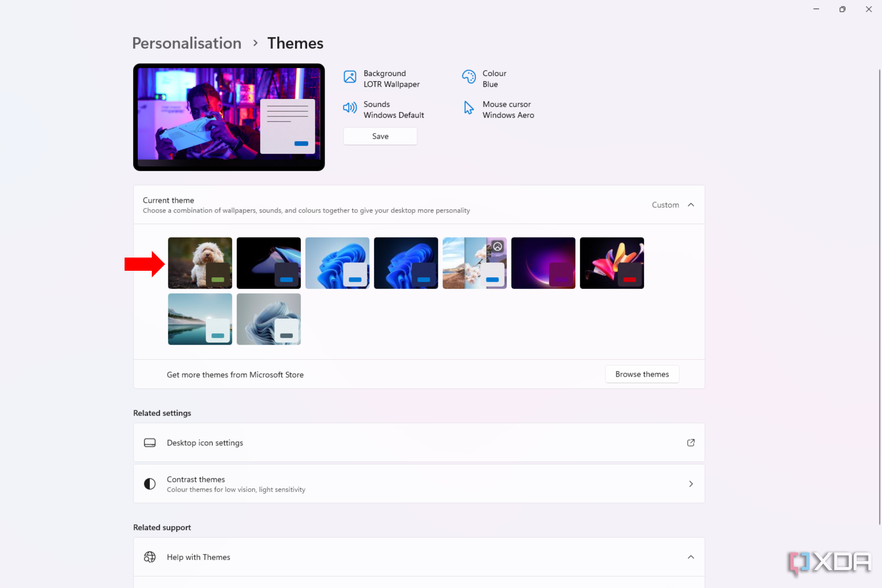
Task: Click the Browse themes button
Action: [642, 374]
